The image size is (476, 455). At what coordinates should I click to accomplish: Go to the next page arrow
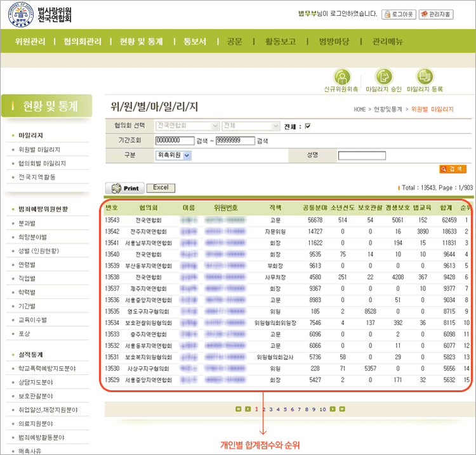click(x=333, y=409)
